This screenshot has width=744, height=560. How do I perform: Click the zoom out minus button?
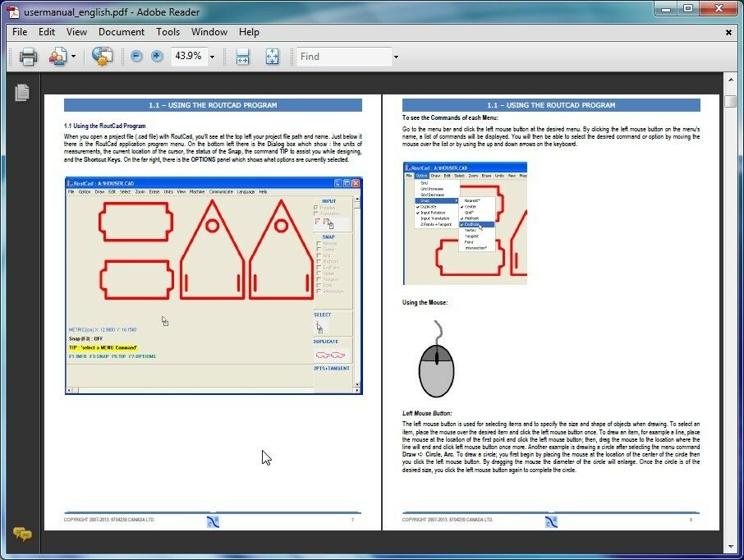pos(136,57)
